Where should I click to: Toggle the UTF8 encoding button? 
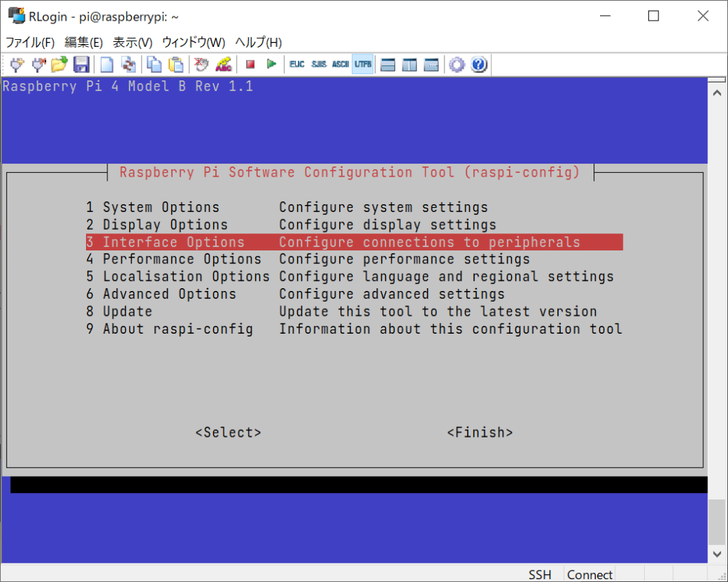click(363, 65)
